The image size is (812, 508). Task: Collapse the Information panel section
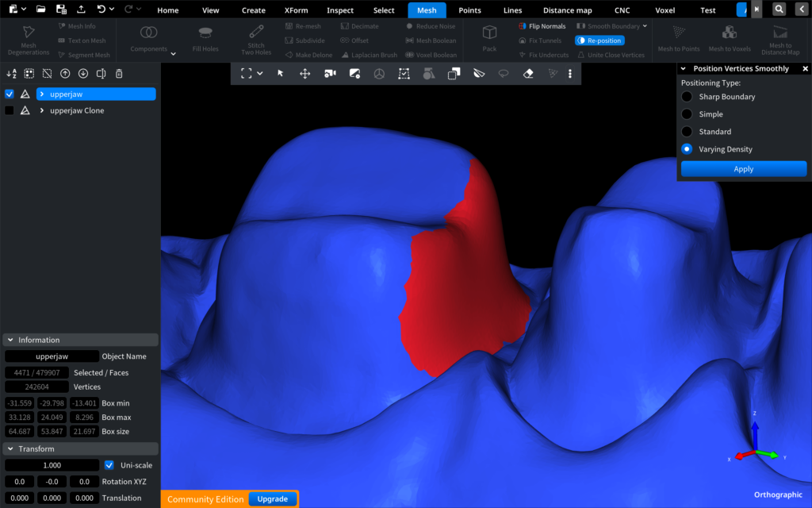10,340
